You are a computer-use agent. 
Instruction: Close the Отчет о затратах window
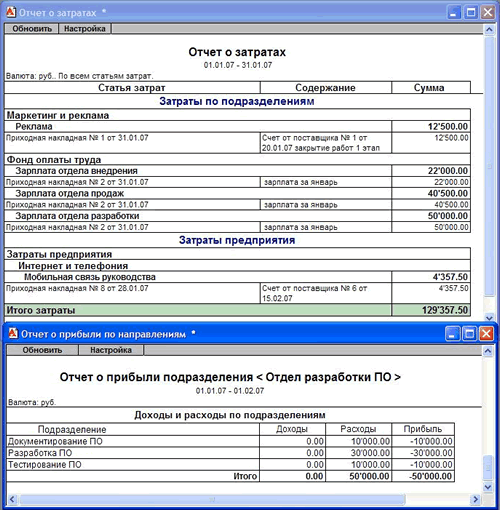tap(488, 13)
